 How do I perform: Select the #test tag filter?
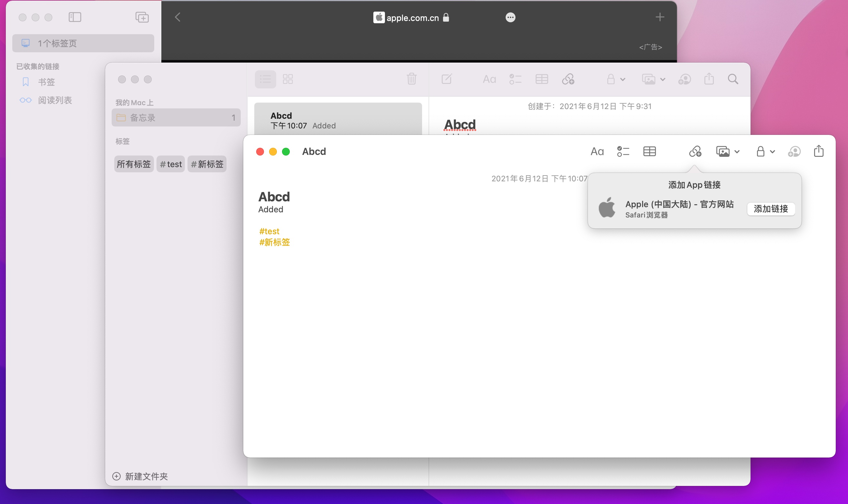(170, 164)
